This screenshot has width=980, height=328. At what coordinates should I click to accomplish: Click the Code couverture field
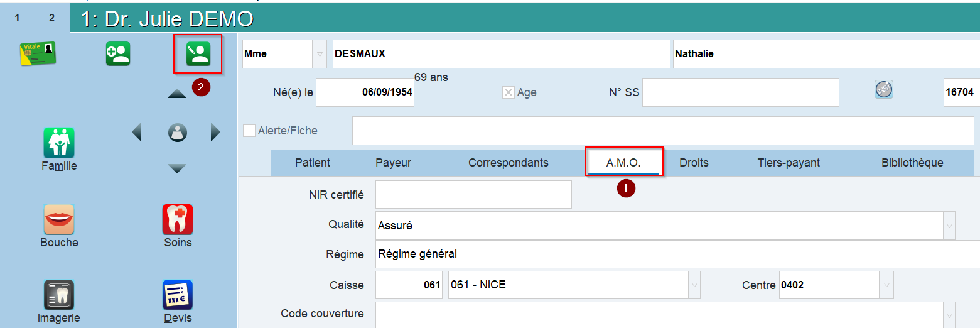(659, 315)
